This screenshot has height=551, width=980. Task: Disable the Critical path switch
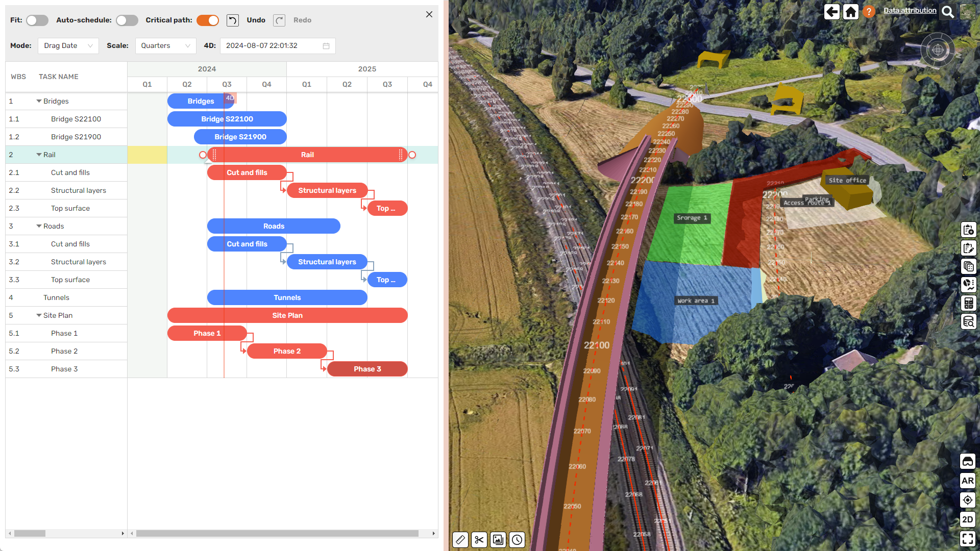coord(208,20)
